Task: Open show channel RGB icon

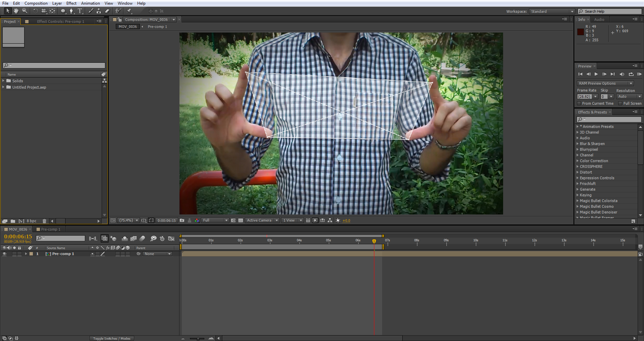Action: [197, 221]
